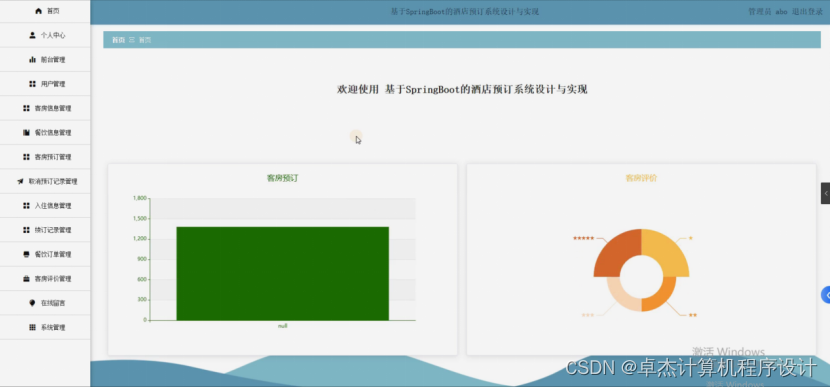Click the bulb icon beside 在线留言
This screenshot has width=833, height=387.
click(32, 303)
